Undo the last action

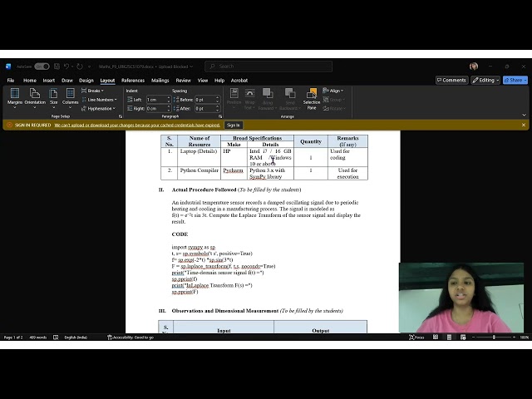point(66,66)
